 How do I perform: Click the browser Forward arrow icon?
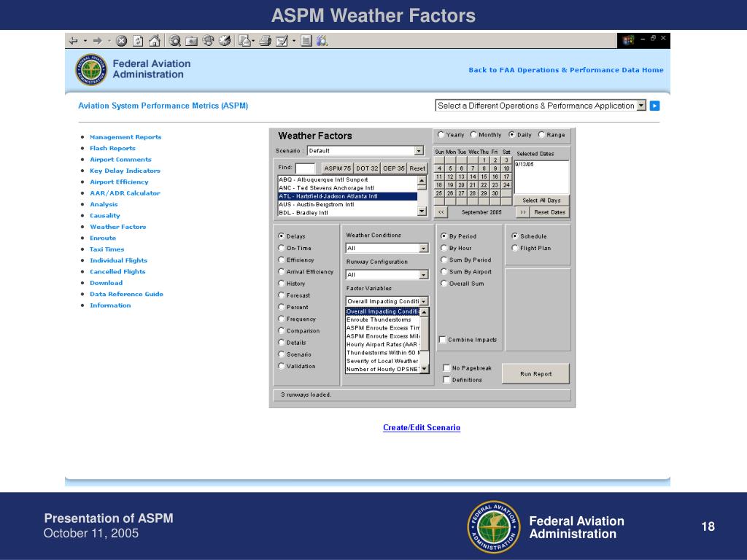[97, 41]
